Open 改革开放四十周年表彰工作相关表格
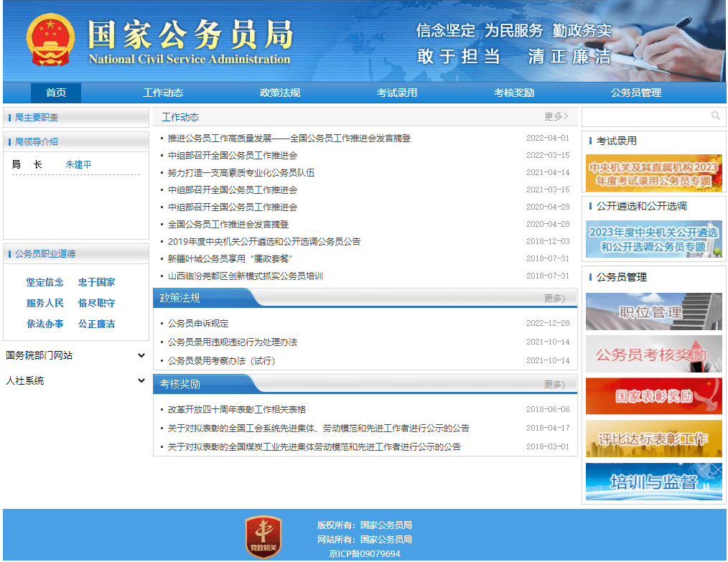The image size is (728, 562). coord(237,409)
